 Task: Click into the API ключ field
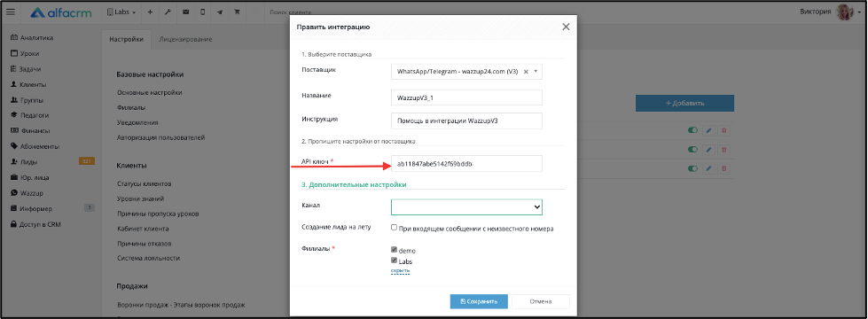click(x=466, y=164)
